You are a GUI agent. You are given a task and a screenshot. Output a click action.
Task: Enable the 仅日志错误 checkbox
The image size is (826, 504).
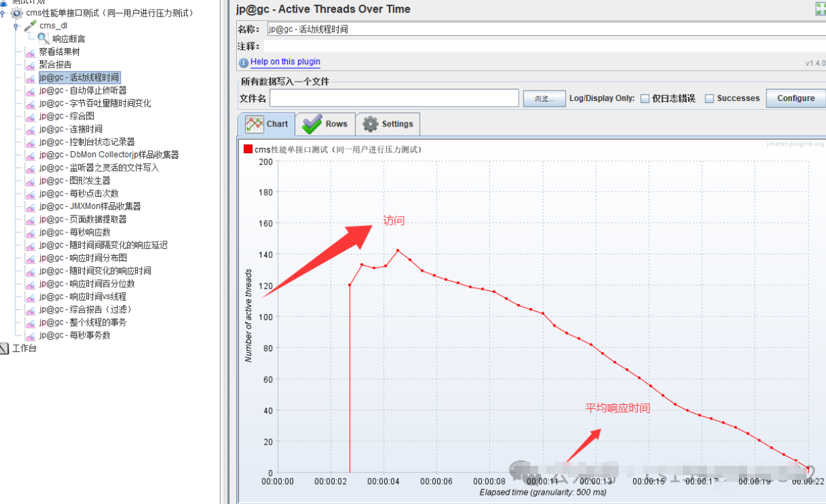[x=645, y=98]
